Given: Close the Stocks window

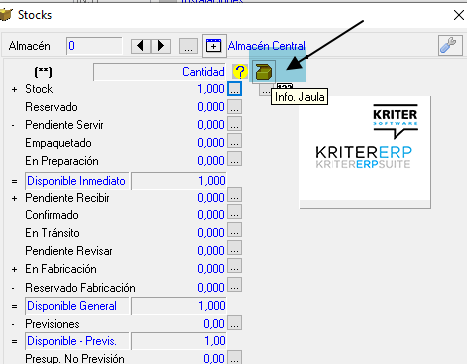Looking at the screenshot, I should [459, 15].
